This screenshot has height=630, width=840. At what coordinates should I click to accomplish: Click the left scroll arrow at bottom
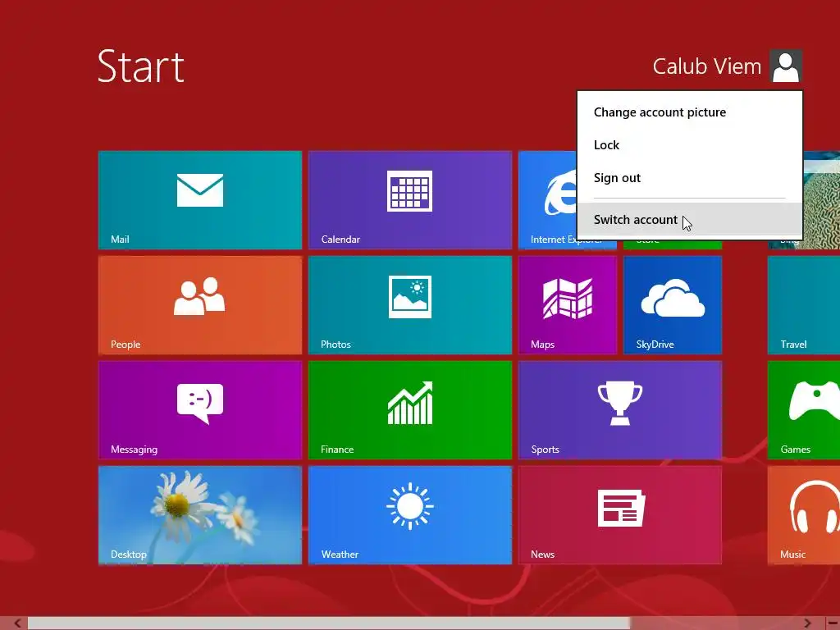click(x=16, y=623)
